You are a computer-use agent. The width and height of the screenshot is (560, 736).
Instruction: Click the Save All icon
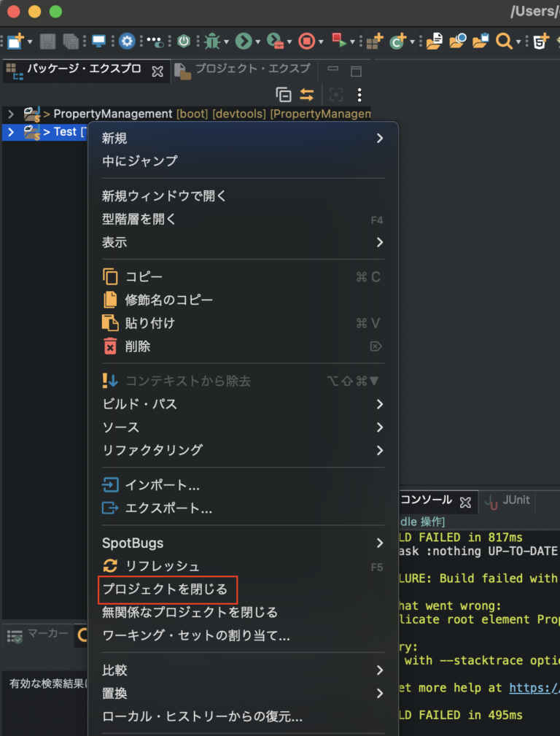click(x=71, y=42)
